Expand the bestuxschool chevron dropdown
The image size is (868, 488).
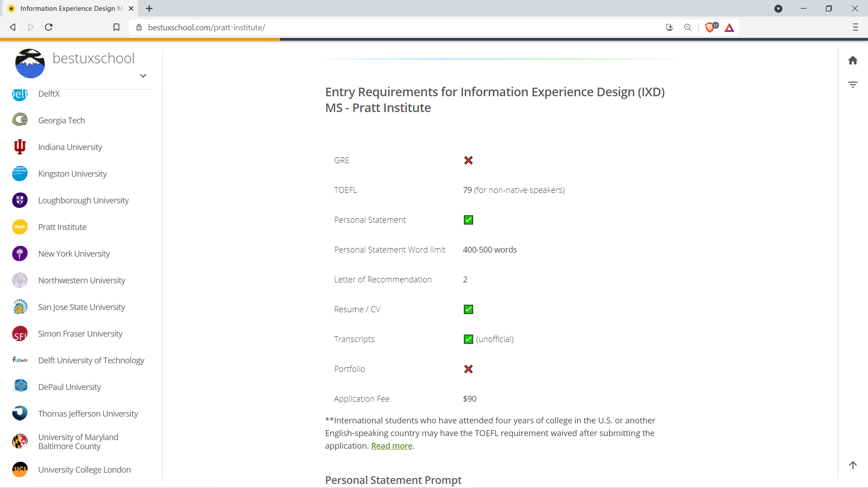143,76
